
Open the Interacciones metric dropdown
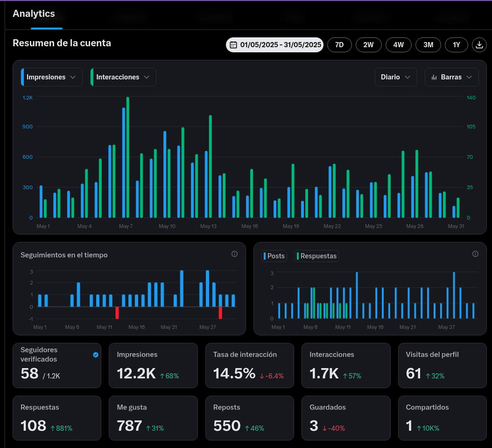click(123, 77)
